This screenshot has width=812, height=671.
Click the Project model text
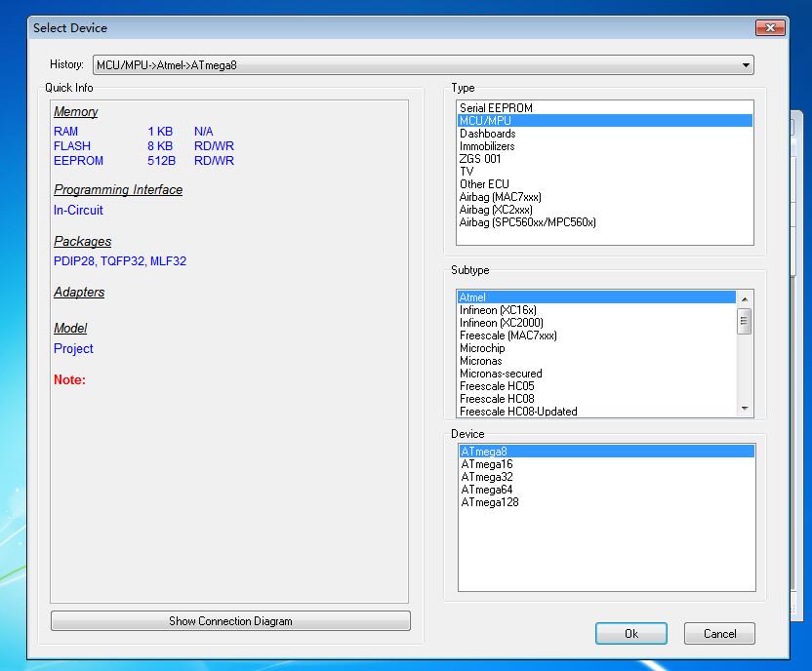pyautogui.click(x=73, y=349)
